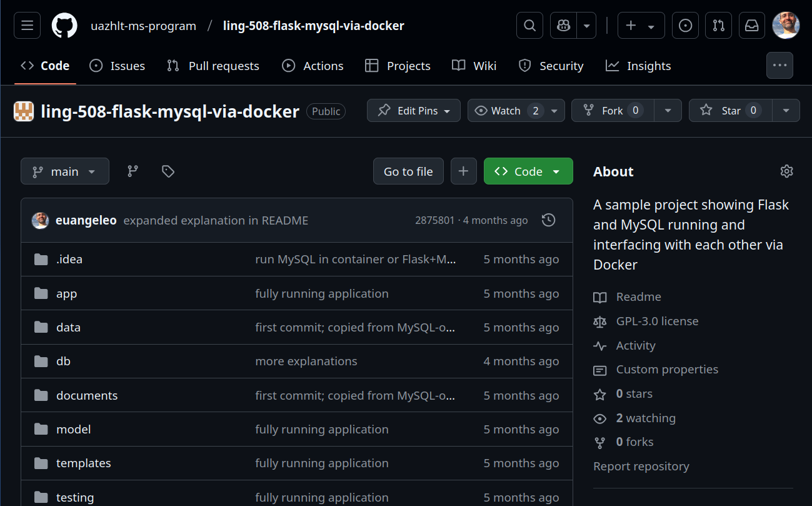Expand the fork options dropdown arrow

click(668, 111)
